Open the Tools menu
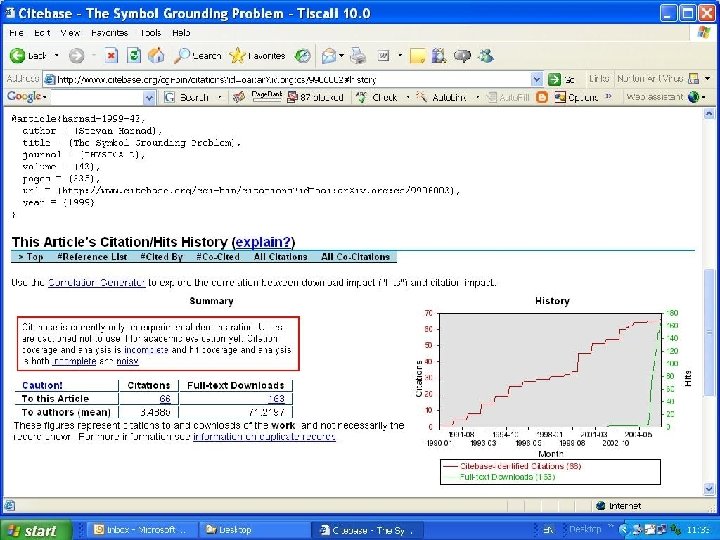 point(151,33)
